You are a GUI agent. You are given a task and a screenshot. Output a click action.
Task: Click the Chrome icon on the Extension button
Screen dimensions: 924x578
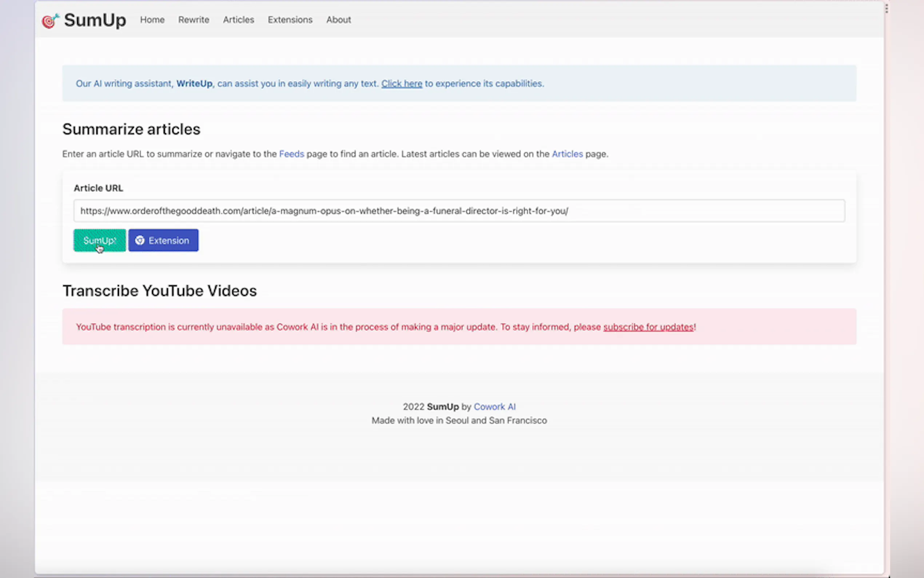click(x=140, y=240)
